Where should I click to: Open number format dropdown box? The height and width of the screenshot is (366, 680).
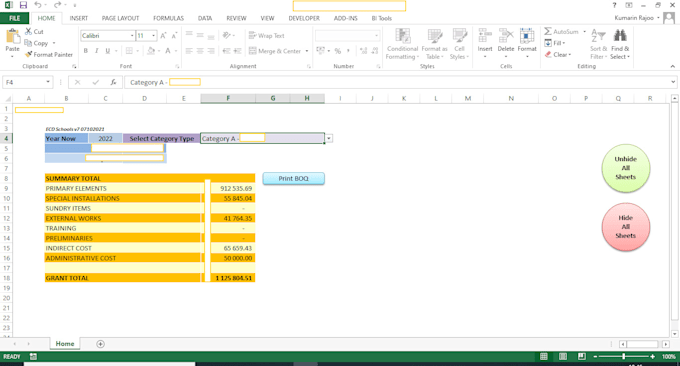376,36
